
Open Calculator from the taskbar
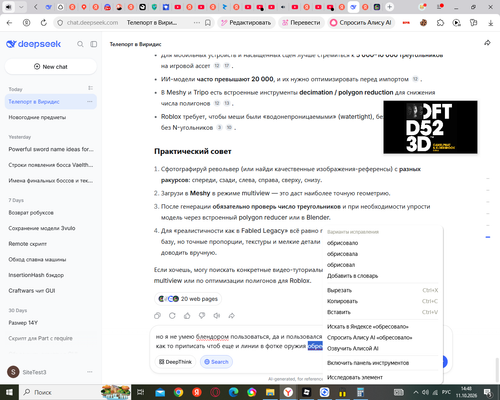point(360,392)
